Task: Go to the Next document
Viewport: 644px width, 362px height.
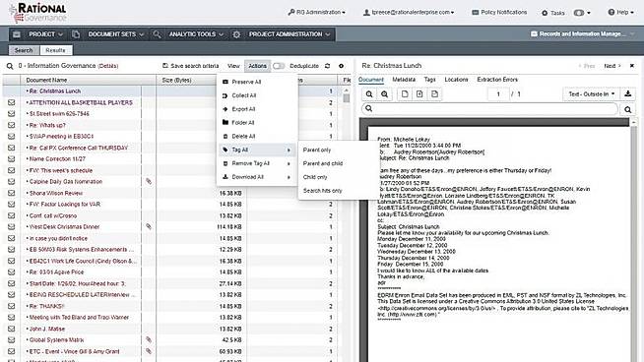Action: pos(612,66)
